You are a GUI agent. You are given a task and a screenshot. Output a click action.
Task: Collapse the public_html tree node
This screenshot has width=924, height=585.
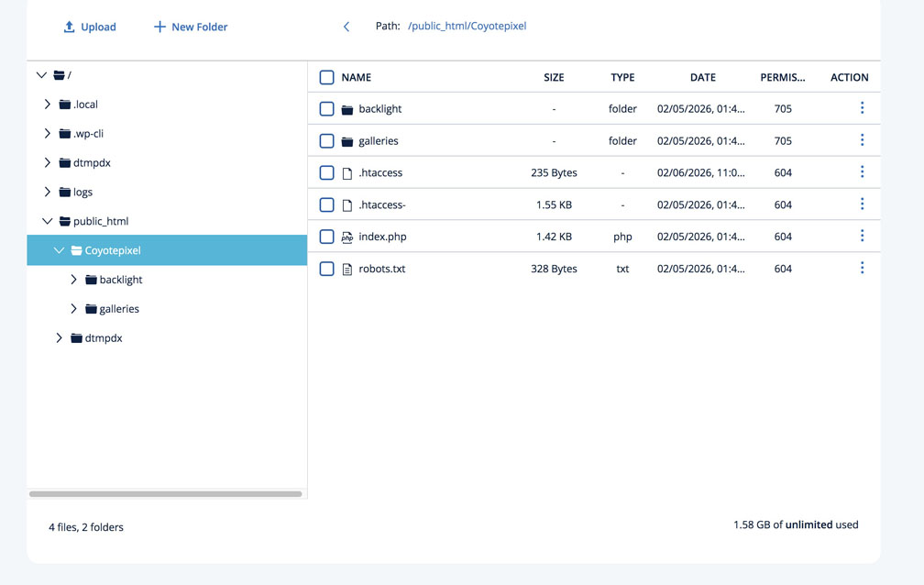[47, 221]
